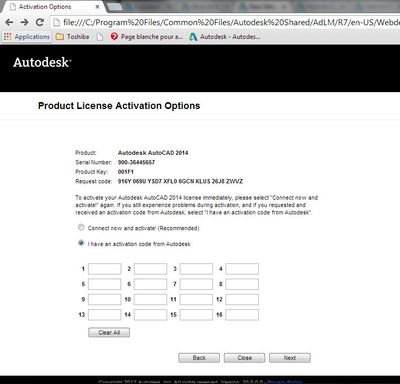The width and height of the screenshot is (400, 384).
Task: Close the Activation Options tab
Action: click(x=97, y=7)
